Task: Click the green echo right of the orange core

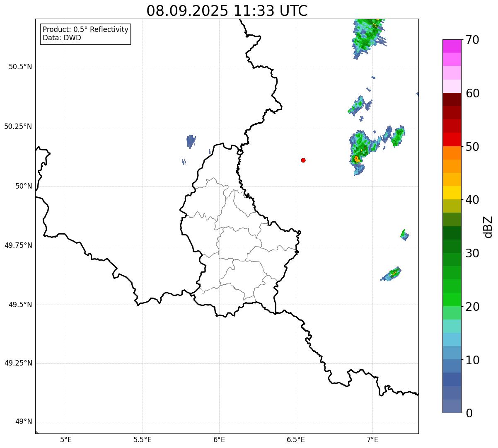Action: coord(398,136)
